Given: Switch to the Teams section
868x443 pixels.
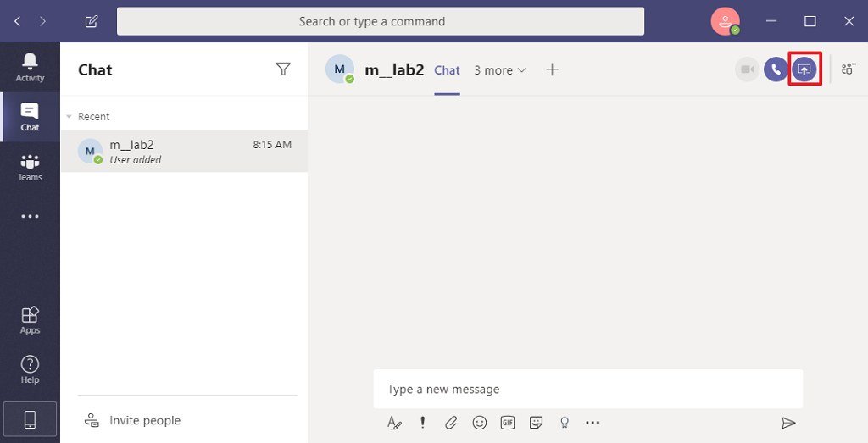Looking at the screenshot, I should coord(30,167).
